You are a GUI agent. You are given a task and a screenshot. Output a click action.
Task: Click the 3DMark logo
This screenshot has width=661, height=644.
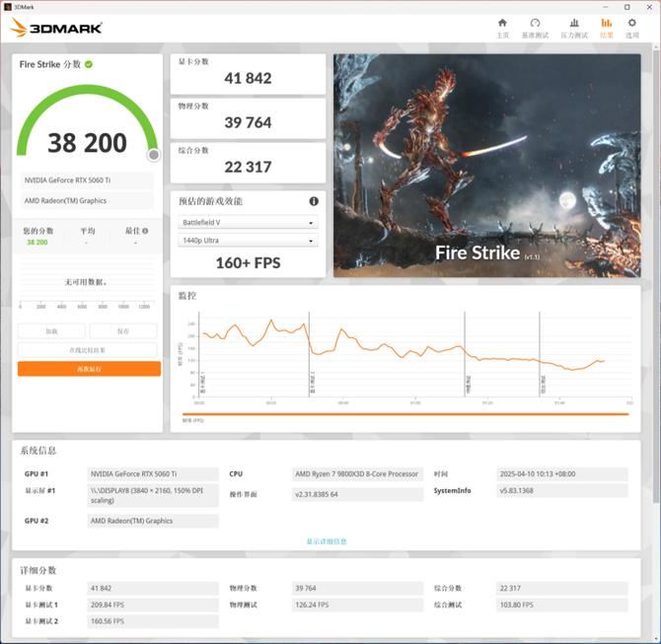click(56, 29)
